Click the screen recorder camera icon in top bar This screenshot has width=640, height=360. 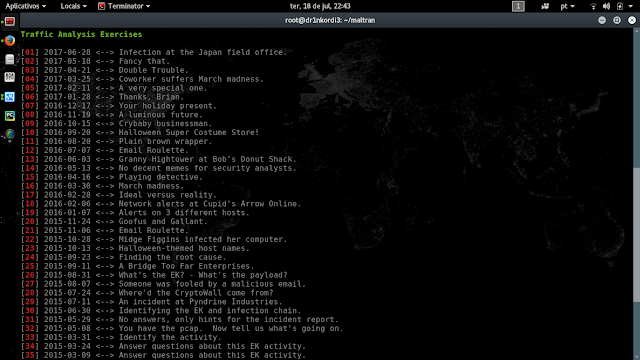tap(545, 6)
